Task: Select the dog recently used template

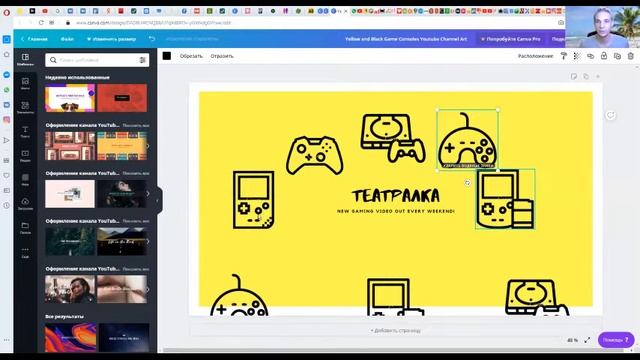Action: [70, 98]
